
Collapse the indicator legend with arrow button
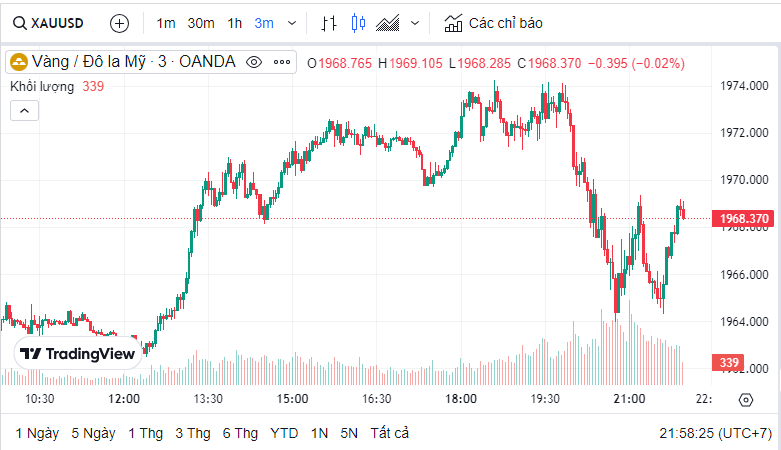[24, 110]
